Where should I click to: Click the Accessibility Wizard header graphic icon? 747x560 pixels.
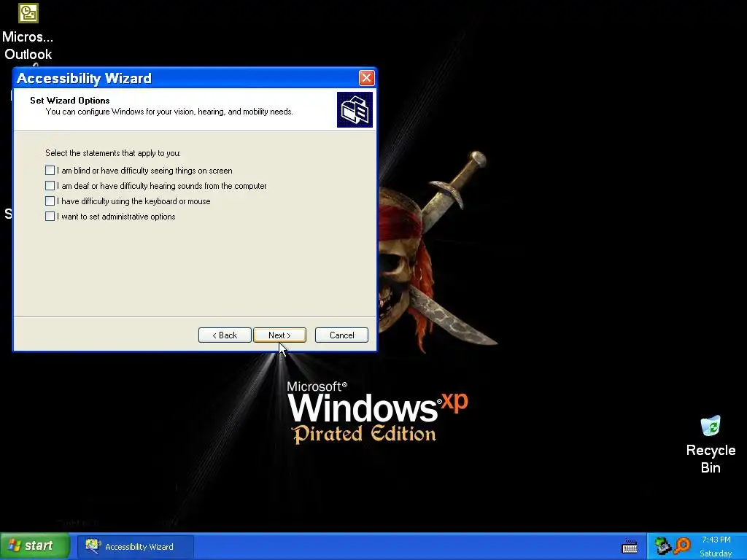pos(355,110)
